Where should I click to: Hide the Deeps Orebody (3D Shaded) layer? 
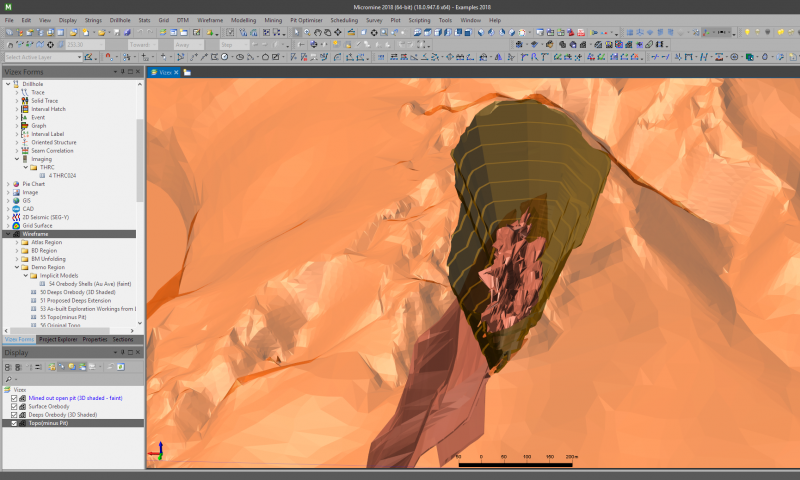click(14, 414)
